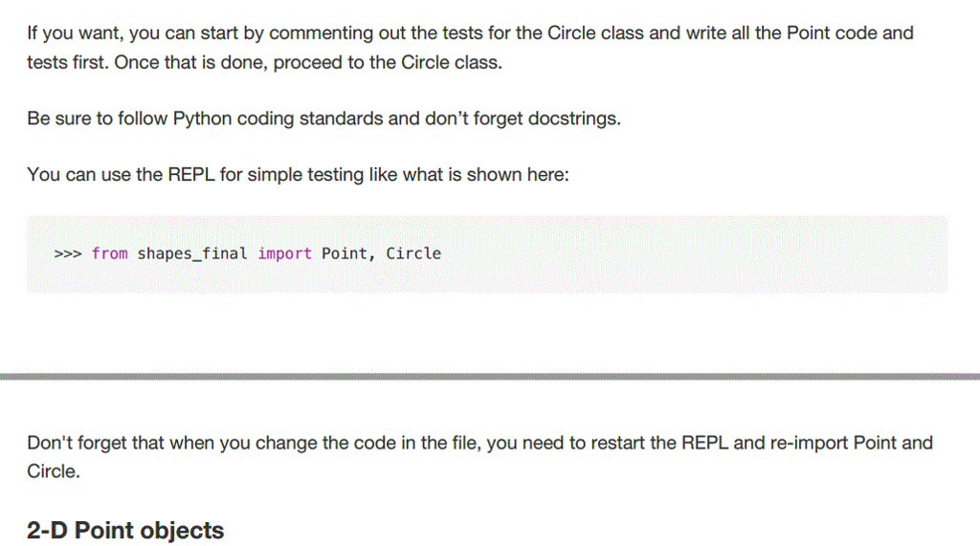This screenshot has height=546, width=980.
Task: Click 'restart the REPL' phrase in paragraph
Action: pos(658,443)
